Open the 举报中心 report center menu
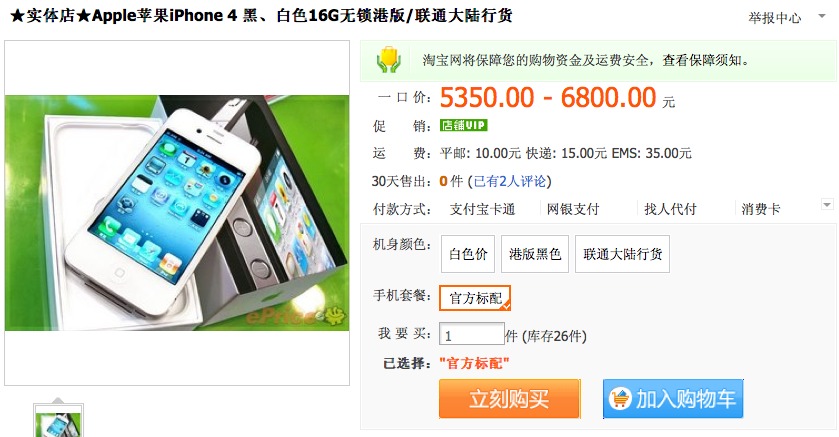Viewport: 839px width, 437px height. (x=774, y=18)
